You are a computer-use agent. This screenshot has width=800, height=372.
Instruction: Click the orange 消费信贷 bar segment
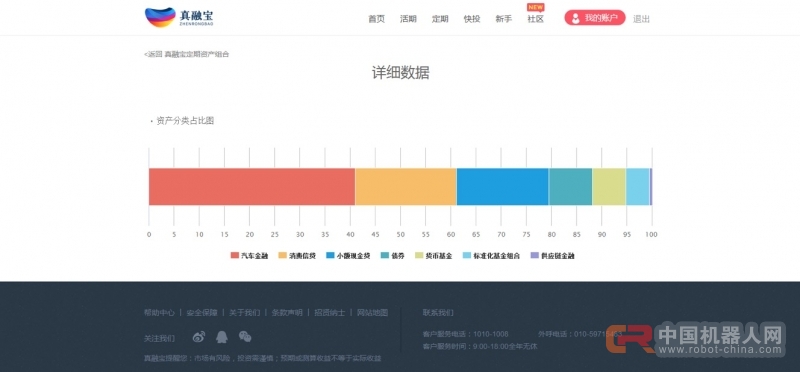(x=406, y=187)
